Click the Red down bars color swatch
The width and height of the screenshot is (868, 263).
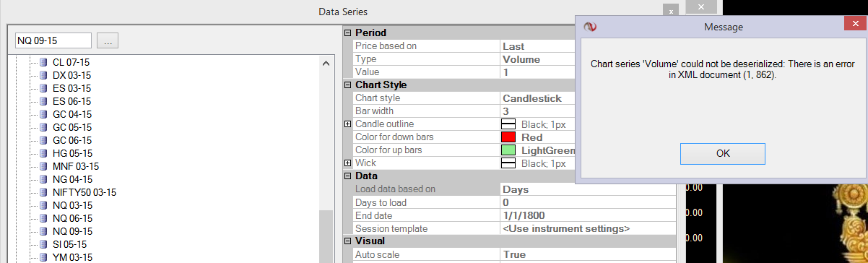click(x=508, y=137)
